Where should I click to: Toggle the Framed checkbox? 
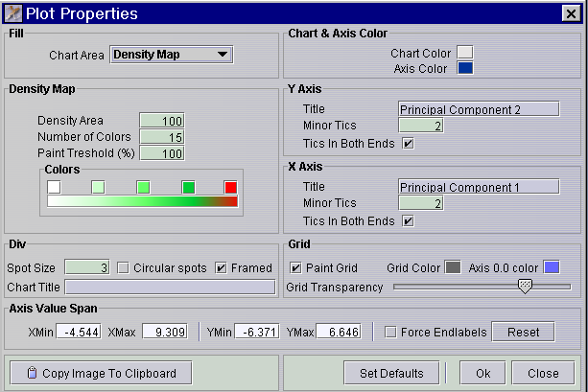coord(221,268)
